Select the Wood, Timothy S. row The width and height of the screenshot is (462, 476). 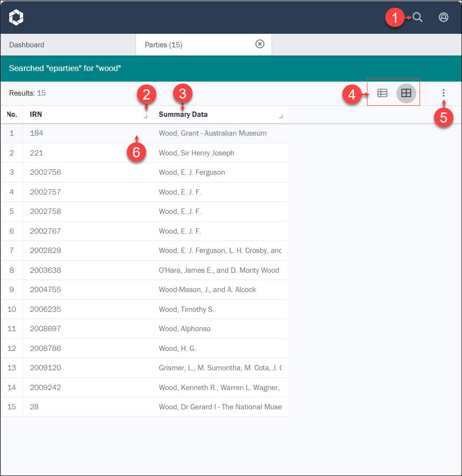tap(186, 309)
